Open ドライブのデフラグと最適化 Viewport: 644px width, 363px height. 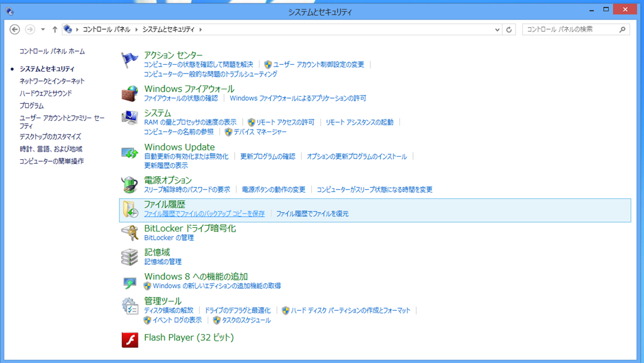[238, 310]
